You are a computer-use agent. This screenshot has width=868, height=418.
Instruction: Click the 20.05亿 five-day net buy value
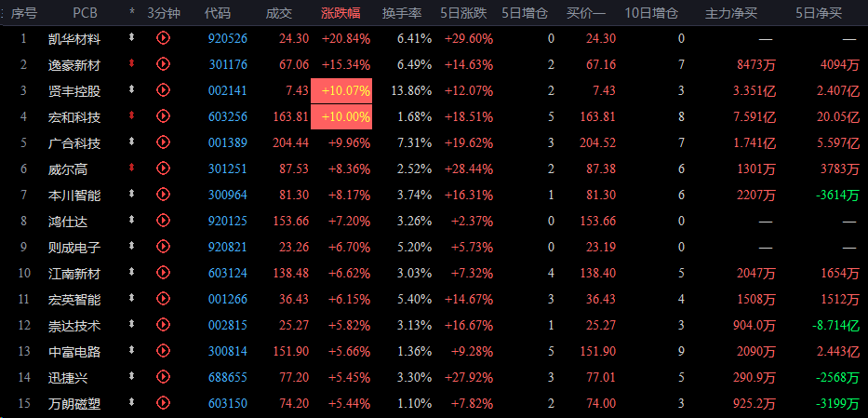coord(837,116)
